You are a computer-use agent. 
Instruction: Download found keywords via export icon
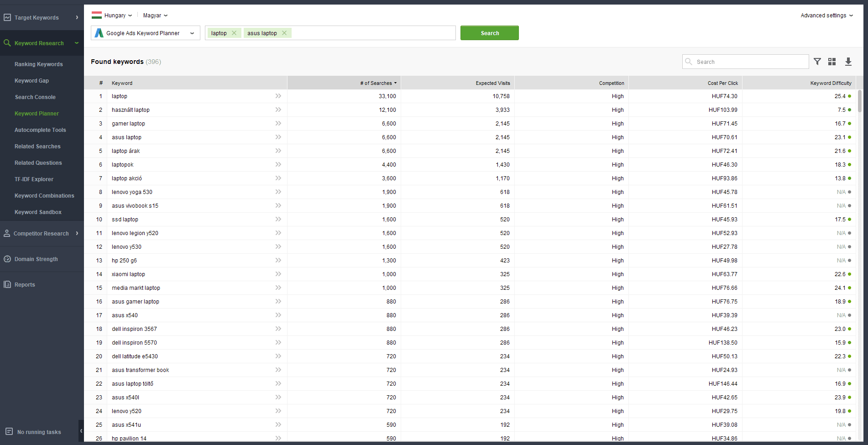pos(848,62)
